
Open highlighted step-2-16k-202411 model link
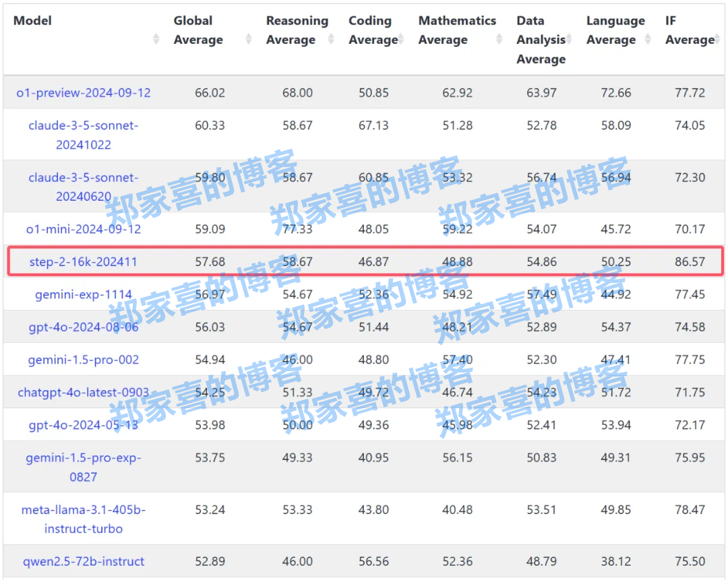pos(84,261)
